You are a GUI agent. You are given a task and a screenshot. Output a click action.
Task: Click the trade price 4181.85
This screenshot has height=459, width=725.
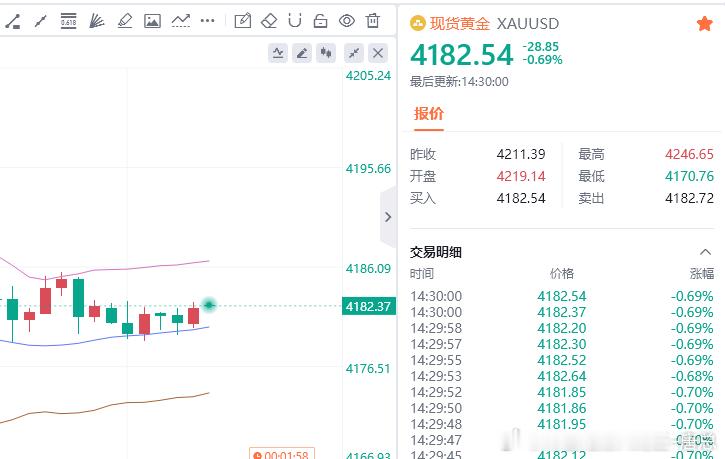[562, 392]
